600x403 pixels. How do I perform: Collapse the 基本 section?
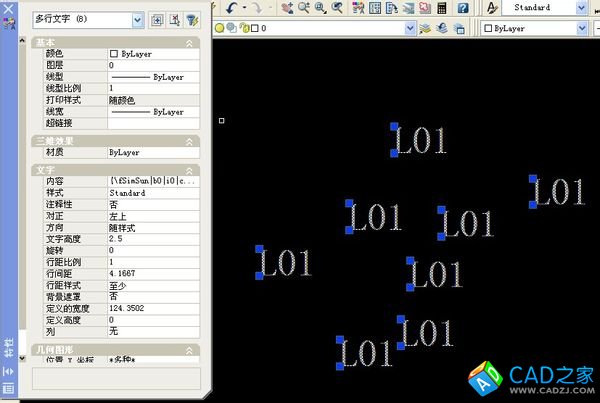tap(191, 43)
